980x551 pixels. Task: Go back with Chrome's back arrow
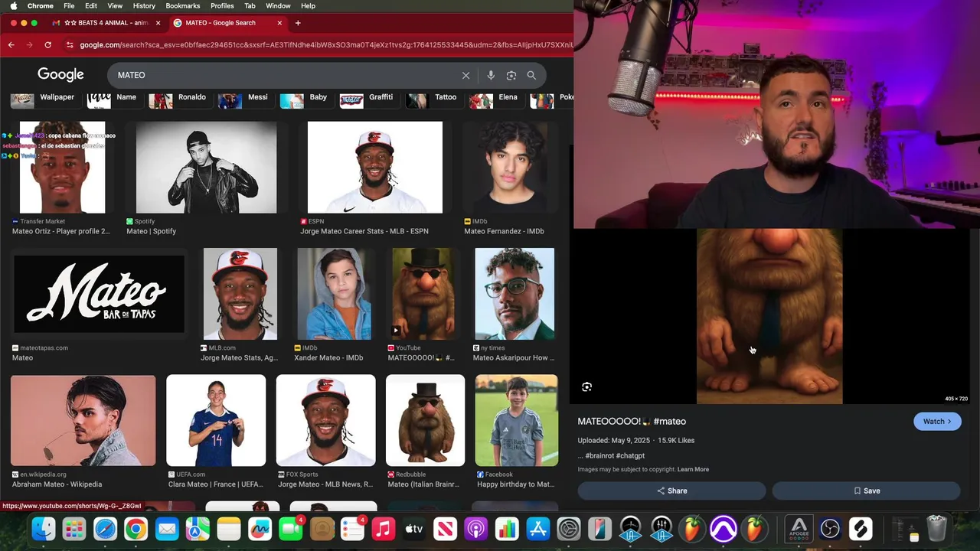point(11,45)
